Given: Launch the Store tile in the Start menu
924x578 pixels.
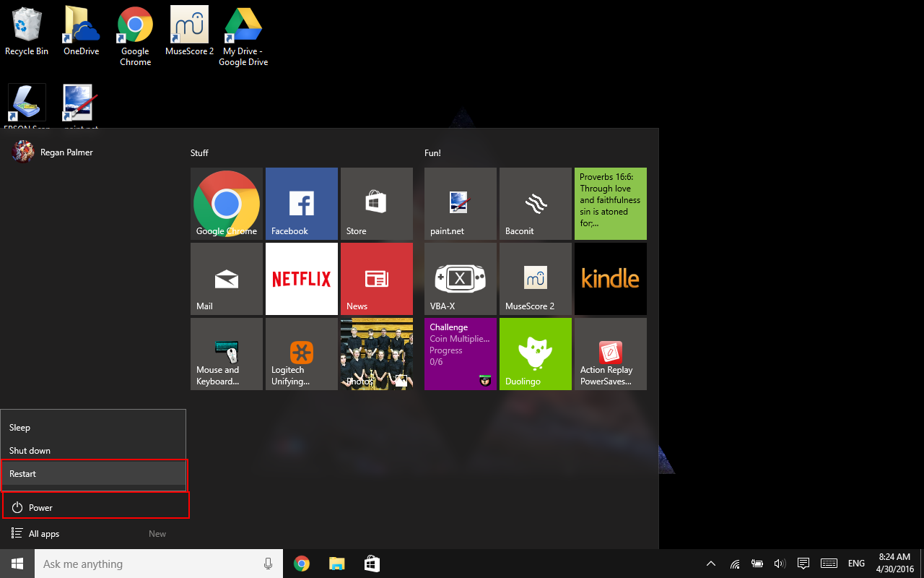Looking at the screenshot, I should [x=377, y=204].
